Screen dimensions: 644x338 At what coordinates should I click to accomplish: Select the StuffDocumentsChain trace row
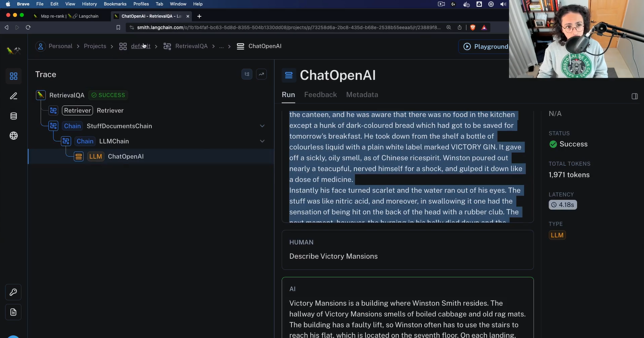point(151,126)
